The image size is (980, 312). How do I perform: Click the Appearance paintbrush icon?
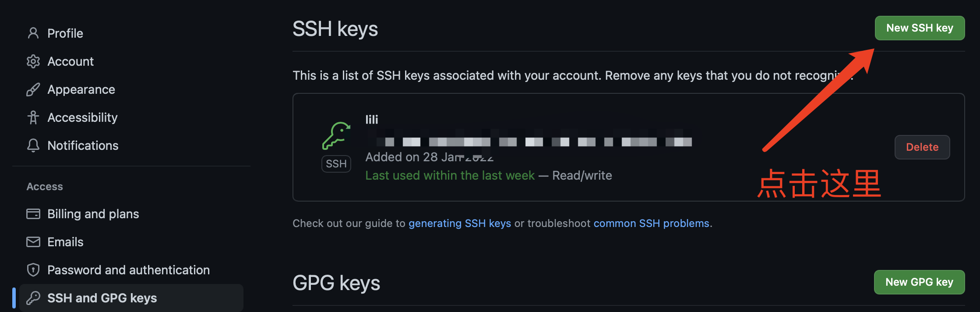click(x=33, y=89)
